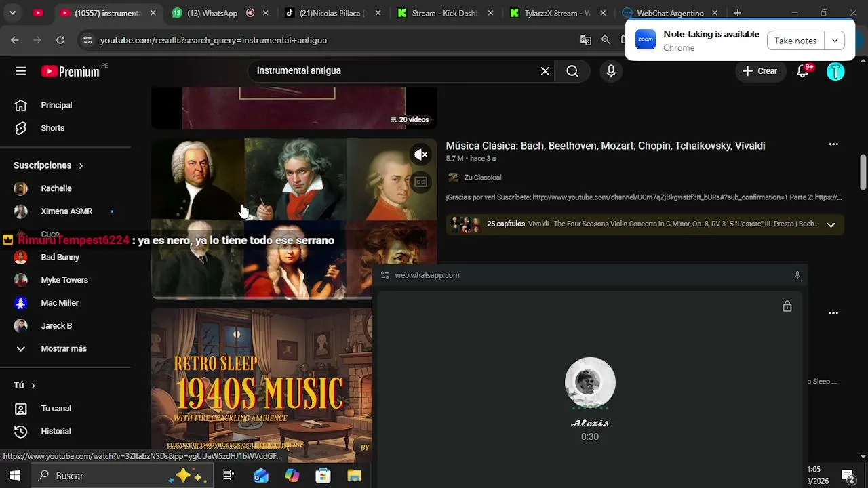Open more options for Música Clásica video
Image resolution: width=868 pixels, height=488 pixels.
tap(833, 144)
